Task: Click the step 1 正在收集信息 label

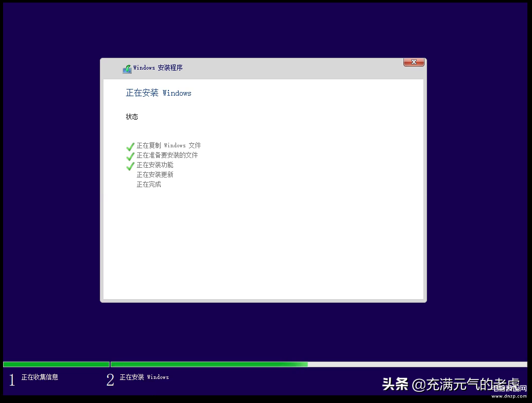Action: tap(40, 377)
